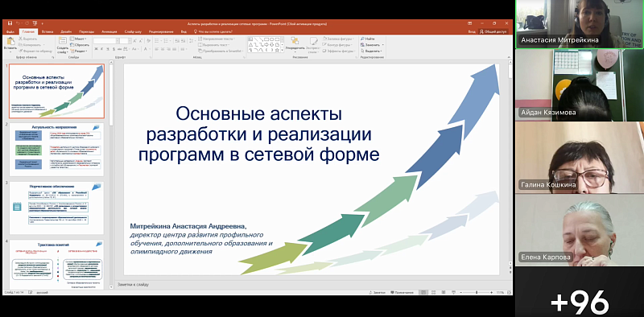Open Контур фигуры (Shape Outline) menu
644x317 pixels.
coord(338,45)
